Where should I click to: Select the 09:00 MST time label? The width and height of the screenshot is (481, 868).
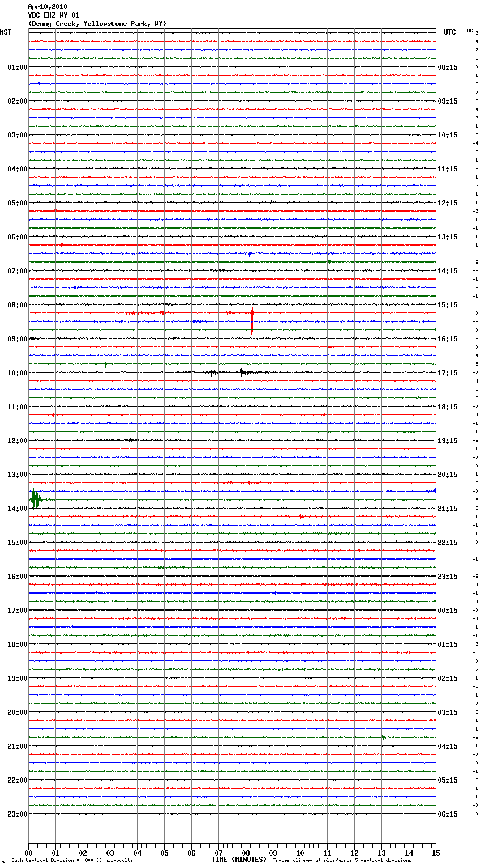(x=18, y=339)
